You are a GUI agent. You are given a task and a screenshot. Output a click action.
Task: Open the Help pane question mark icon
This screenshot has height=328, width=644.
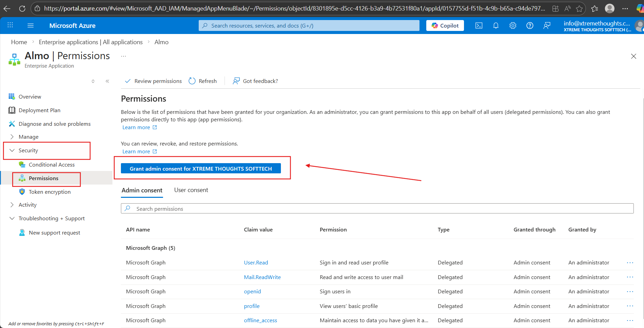(x=530, y=25)
